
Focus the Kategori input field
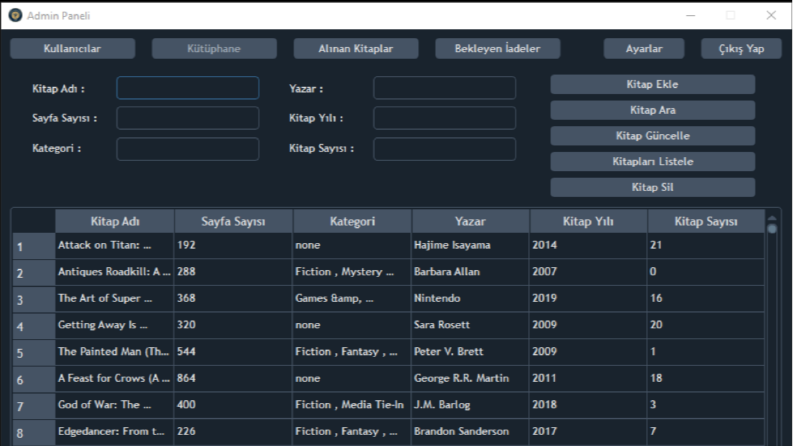(188, 149)
